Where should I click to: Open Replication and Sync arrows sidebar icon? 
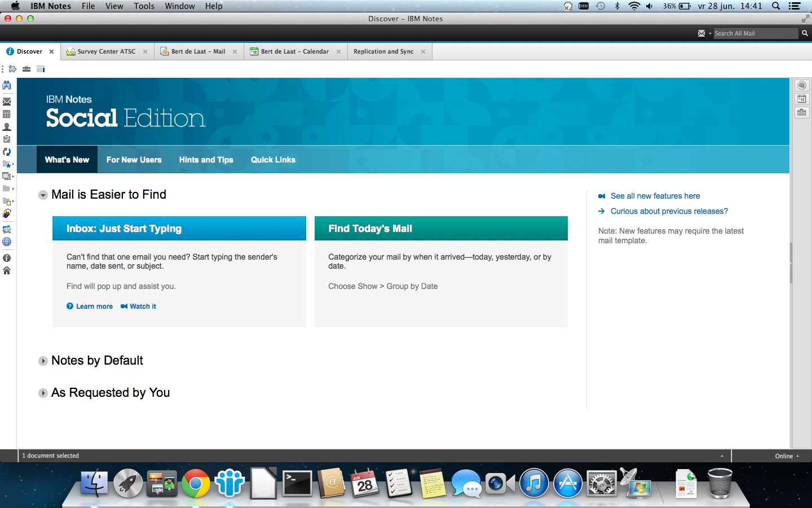pyautogui.click(x=7, y=152)
